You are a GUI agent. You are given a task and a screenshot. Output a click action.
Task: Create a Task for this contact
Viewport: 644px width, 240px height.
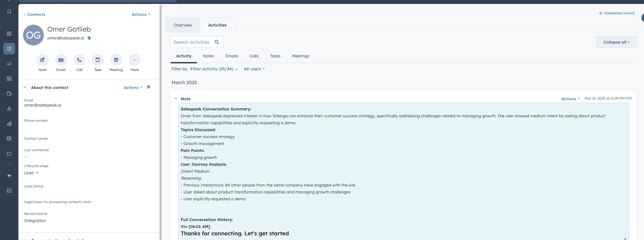click(x=98, y=60)
